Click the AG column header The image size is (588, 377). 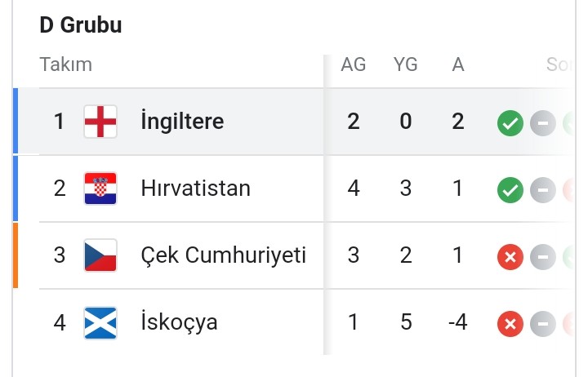click(354, 64)
